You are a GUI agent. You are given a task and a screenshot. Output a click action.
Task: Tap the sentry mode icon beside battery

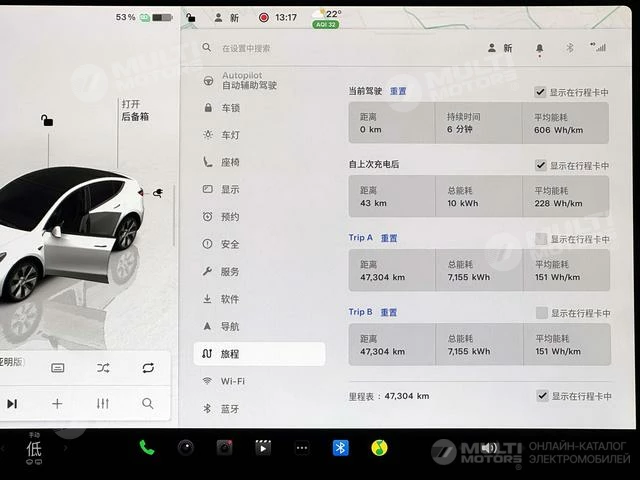(x=144, y=18)
